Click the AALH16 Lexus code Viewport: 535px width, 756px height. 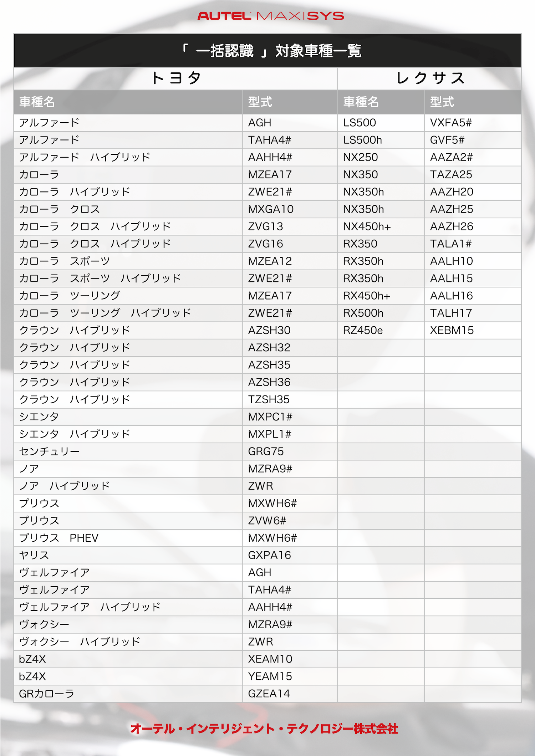[451, 296]
